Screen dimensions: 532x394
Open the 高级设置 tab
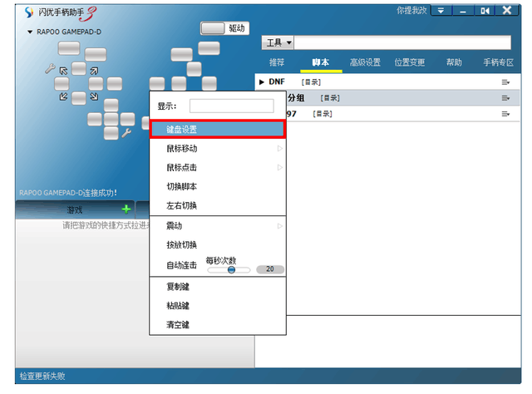pyautogui.click(x=365, y=62)
